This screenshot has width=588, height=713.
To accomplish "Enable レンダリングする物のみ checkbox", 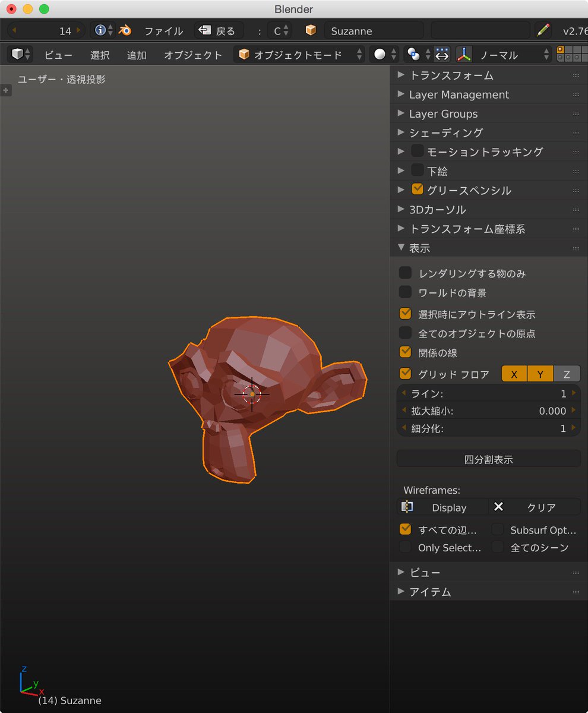I will pos(405,273).
